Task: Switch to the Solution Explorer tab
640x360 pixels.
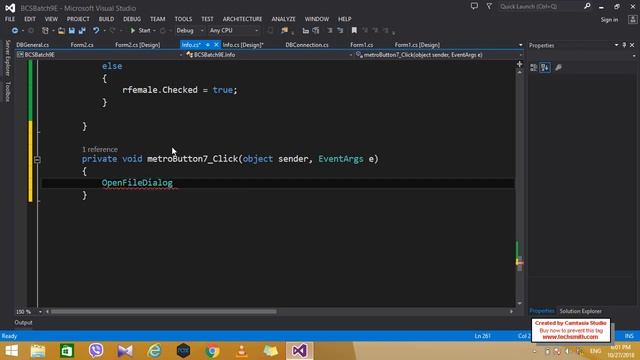Action: (x=580, y=311)
